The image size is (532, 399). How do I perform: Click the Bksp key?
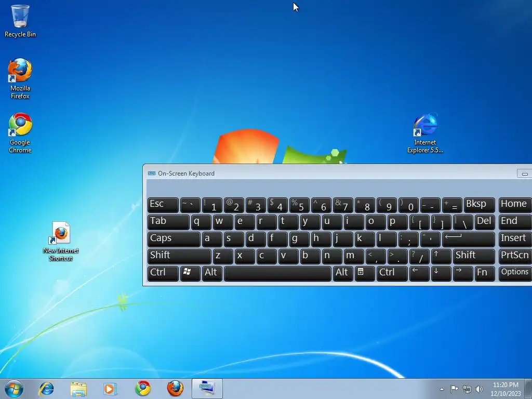tap(480, 205)
